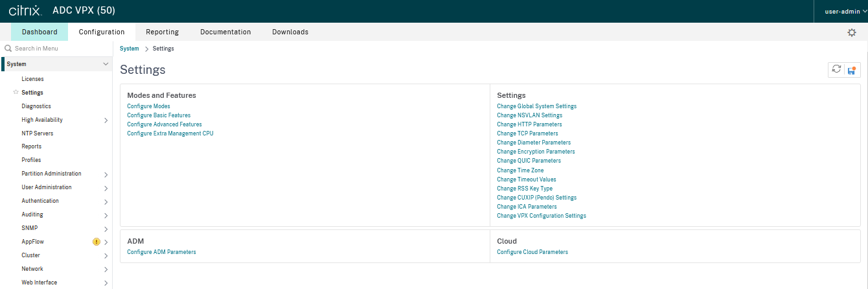Click the Citrix logo
The height and width of the screenshot is (289, 868).
25,11
